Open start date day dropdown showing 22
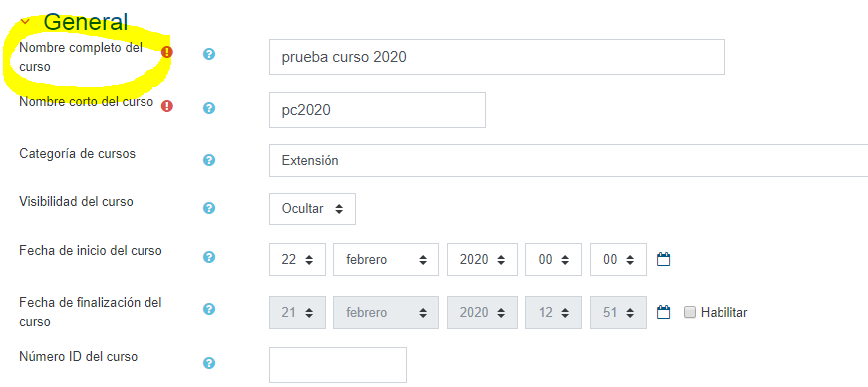868x387 pixels. pos(297,259)
